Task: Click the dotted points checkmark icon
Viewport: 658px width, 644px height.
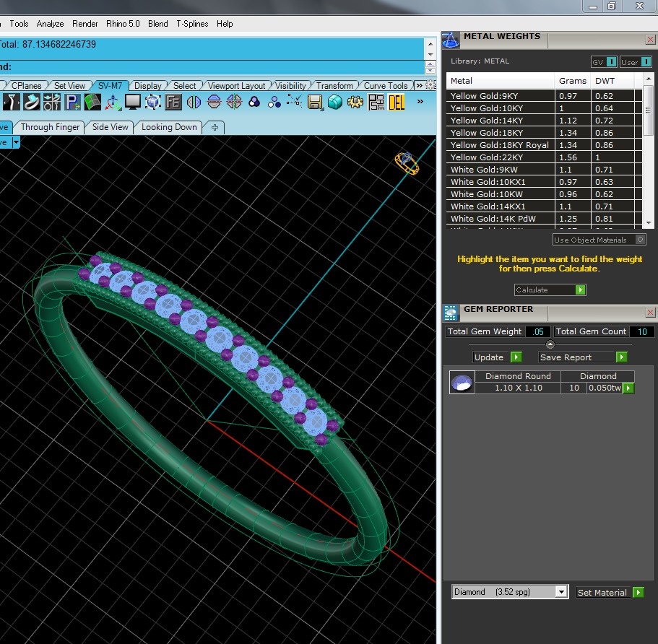Action: (x=294, y=101)
